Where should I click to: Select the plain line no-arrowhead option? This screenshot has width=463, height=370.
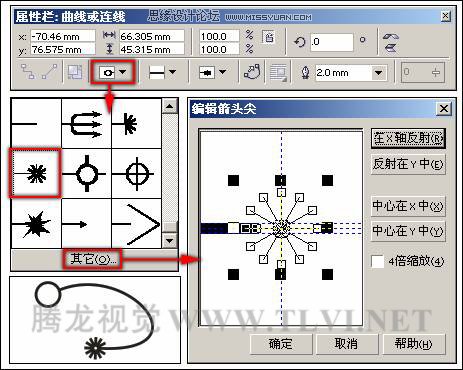[36, 124]
